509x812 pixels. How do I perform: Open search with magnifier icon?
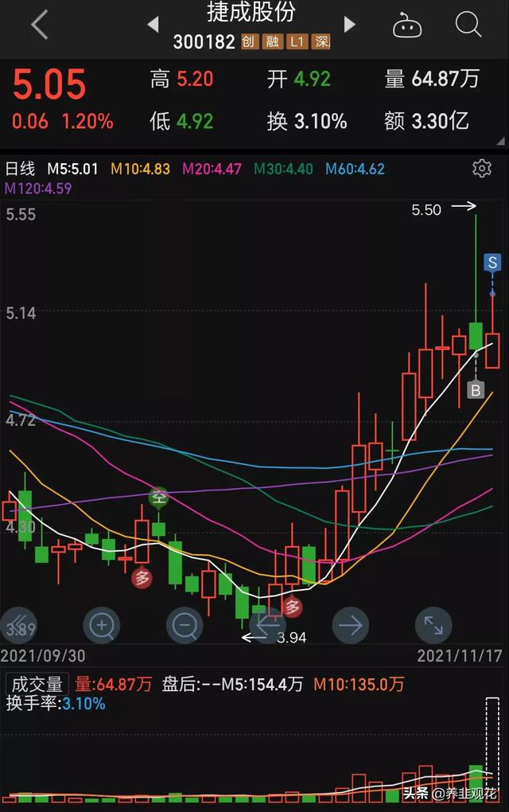(x=468, y=24)
